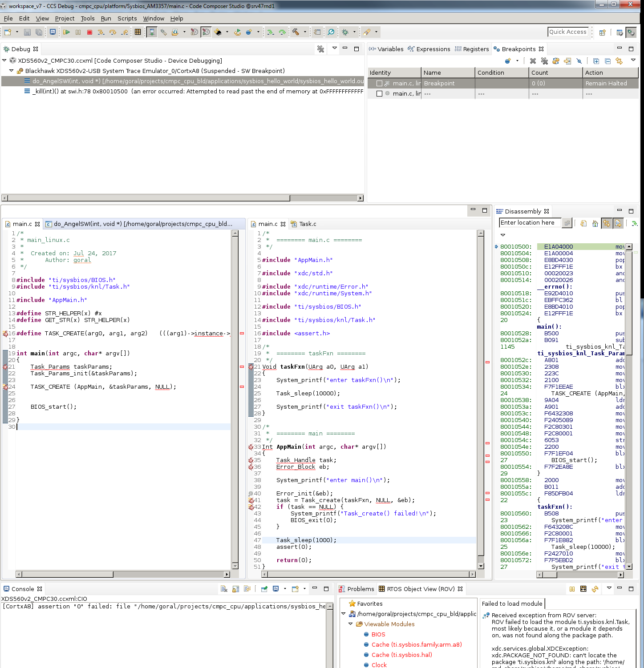Click the red Terminate icon
The height and width of the screenshot is (668, 644).
[89, 32]
